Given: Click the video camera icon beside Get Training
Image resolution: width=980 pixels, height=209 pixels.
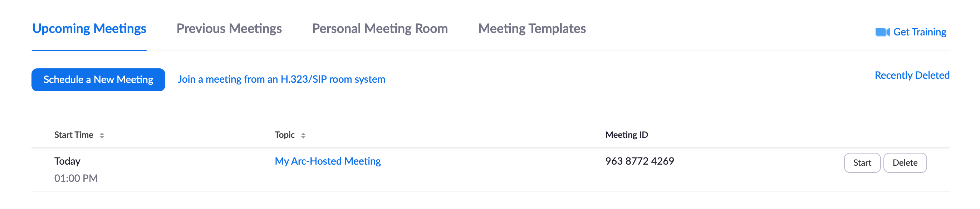Looking at the screenshot, I should click(x=882, y=32).
